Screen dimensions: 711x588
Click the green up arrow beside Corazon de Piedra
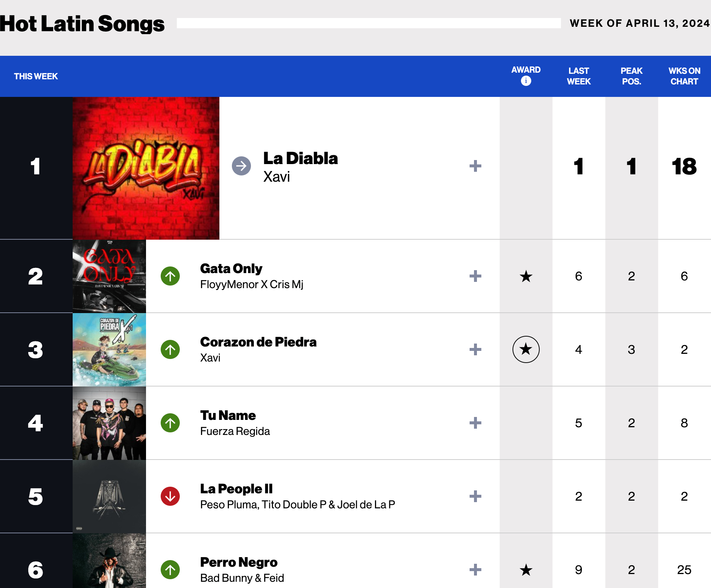pyautogui.click(x=169, y=350)
